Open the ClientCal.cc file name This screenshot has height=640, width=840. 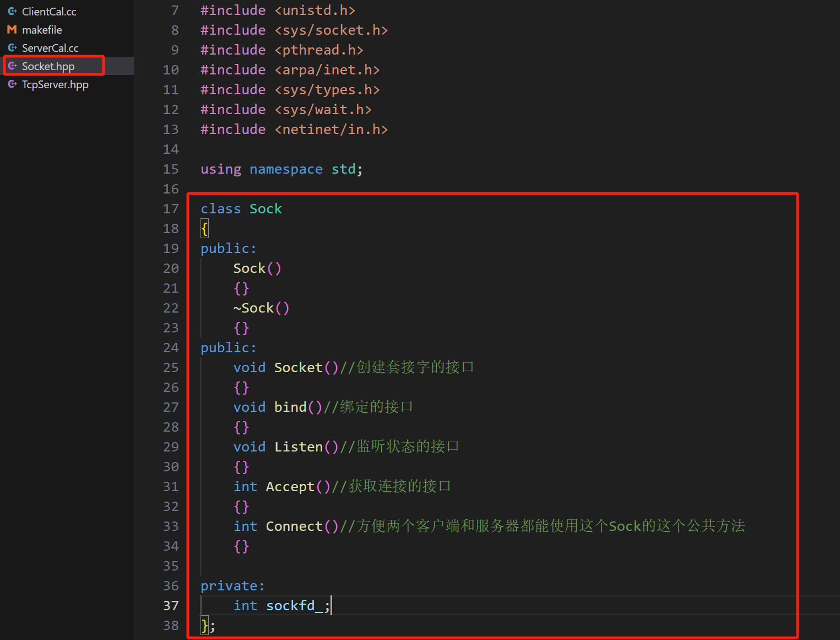click(49, 12)
